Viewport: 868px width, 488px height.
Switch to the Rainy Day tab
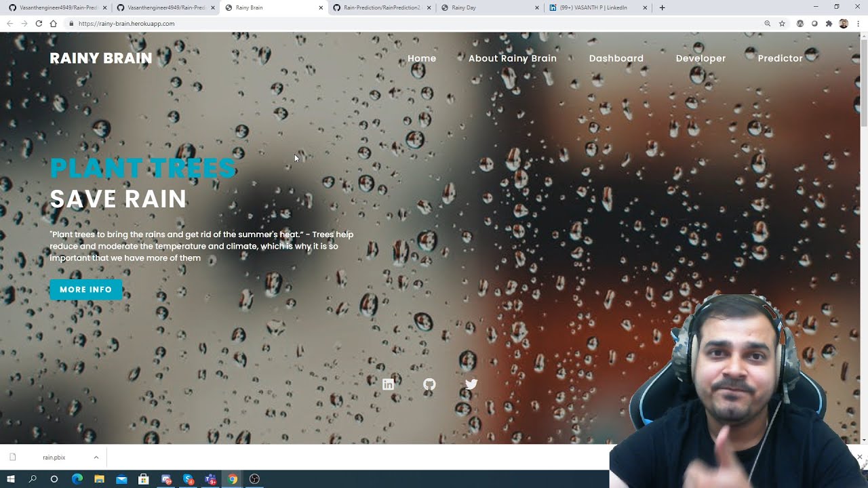tap(490, 7)
